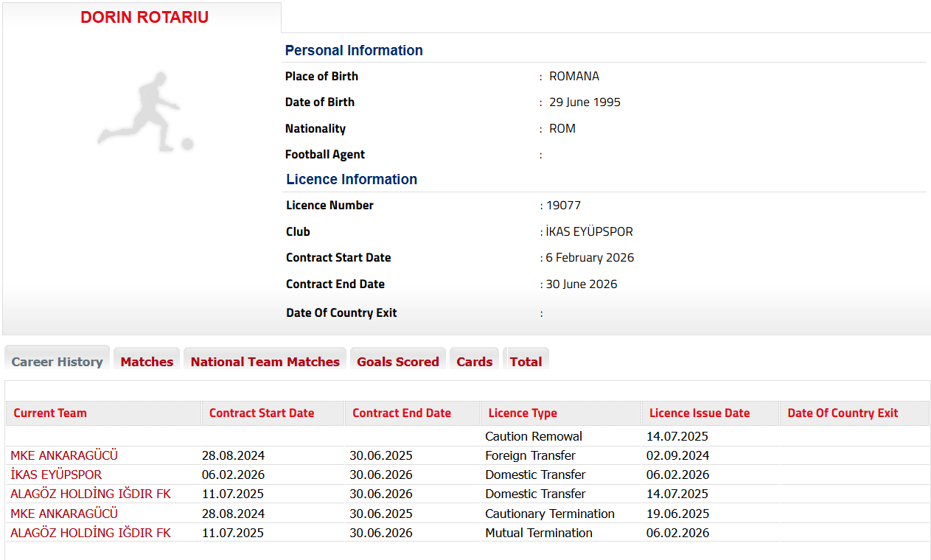
Task: Switch to the Total tab
Action: point(526,362)
